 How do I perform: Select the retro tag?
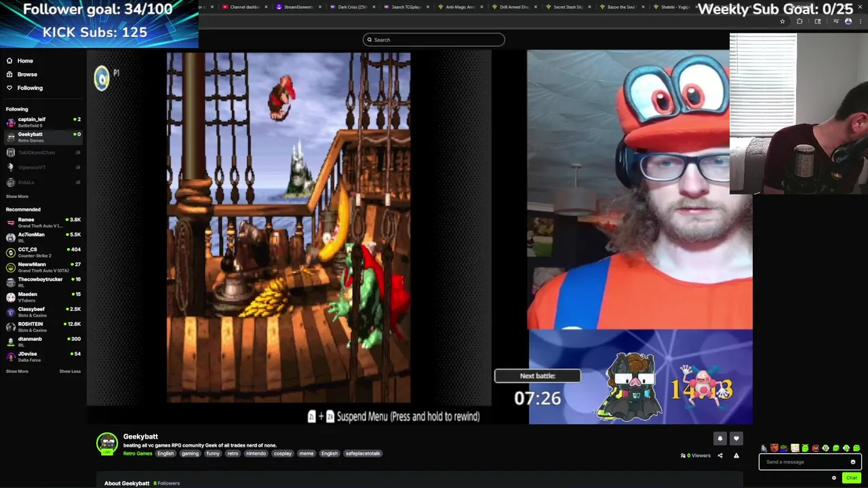pos(233,453)
